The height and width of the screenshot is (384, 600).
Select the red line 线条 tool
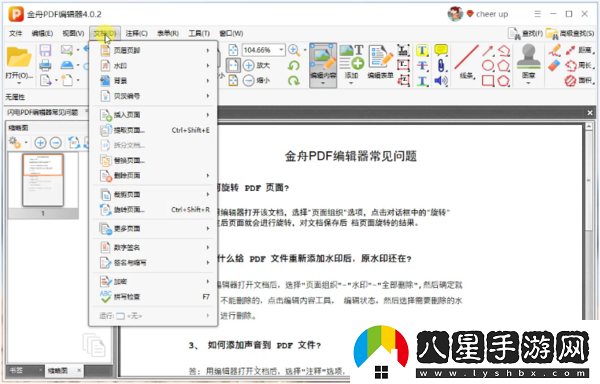466,62
